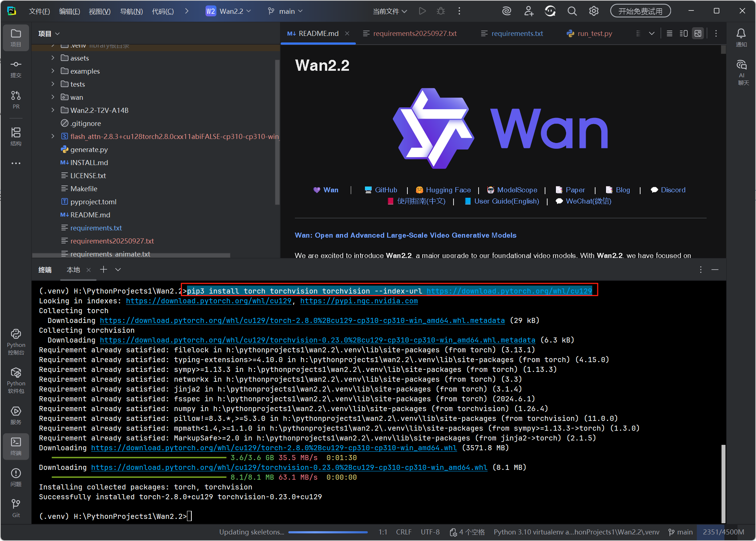Click the JetBrains AI spiral icon
Image resolution: width=756 pixels, height=541 pixels.
point(507,11)
